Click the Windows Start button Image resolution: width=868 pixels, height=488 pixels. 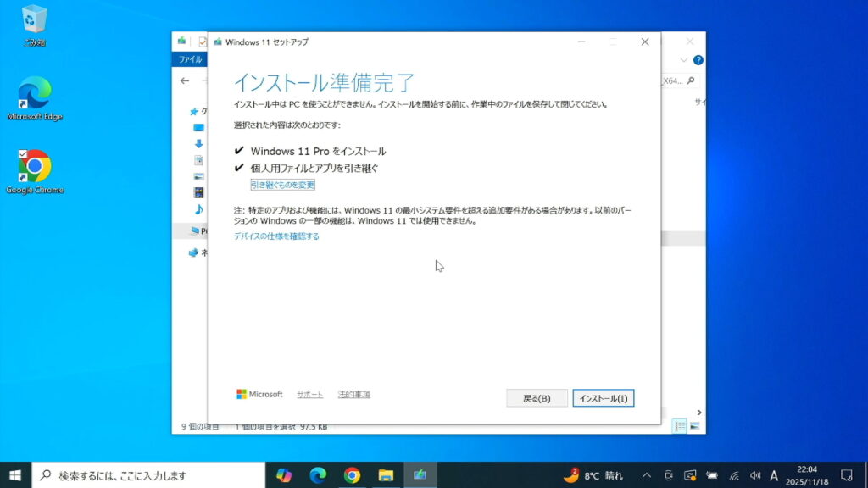[x=15, y=475]
